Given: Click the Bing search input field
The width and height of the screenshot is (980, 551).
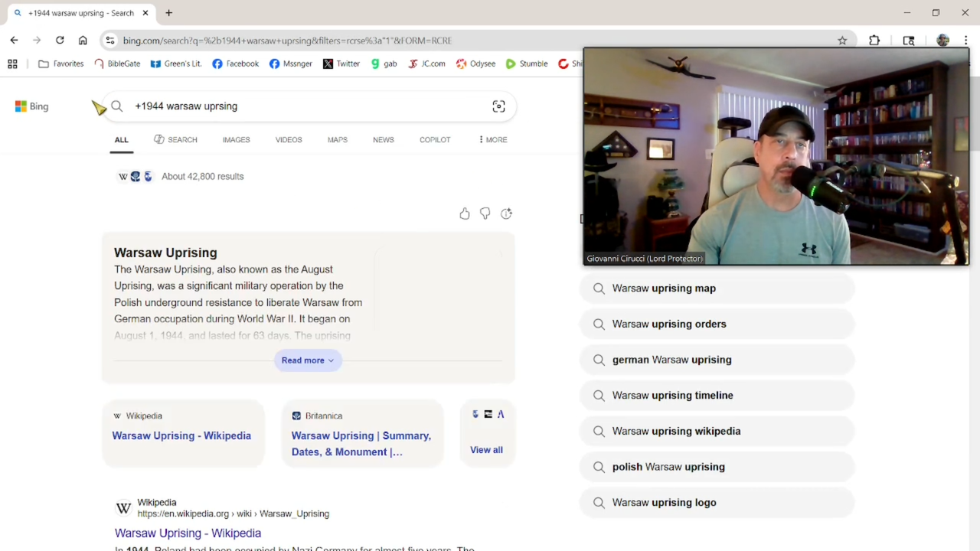Looking at the screenshot, I should [x=306, y=106].
